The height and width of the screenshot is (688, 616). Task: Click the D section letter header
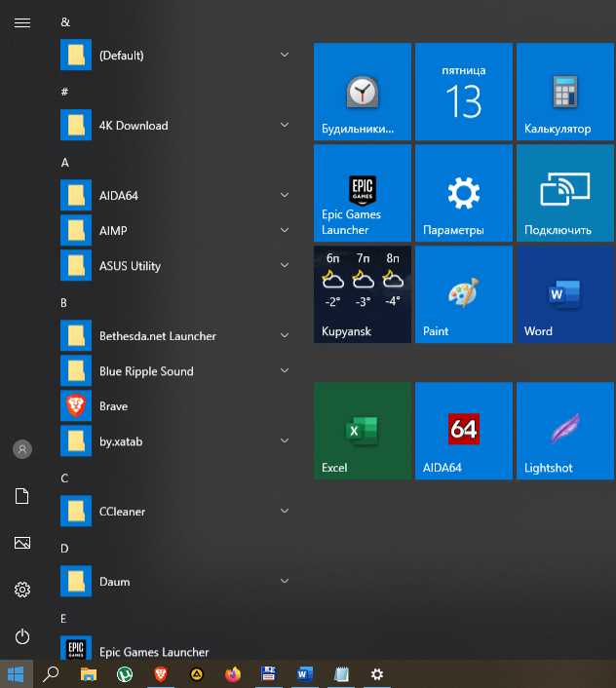(64, 549)
